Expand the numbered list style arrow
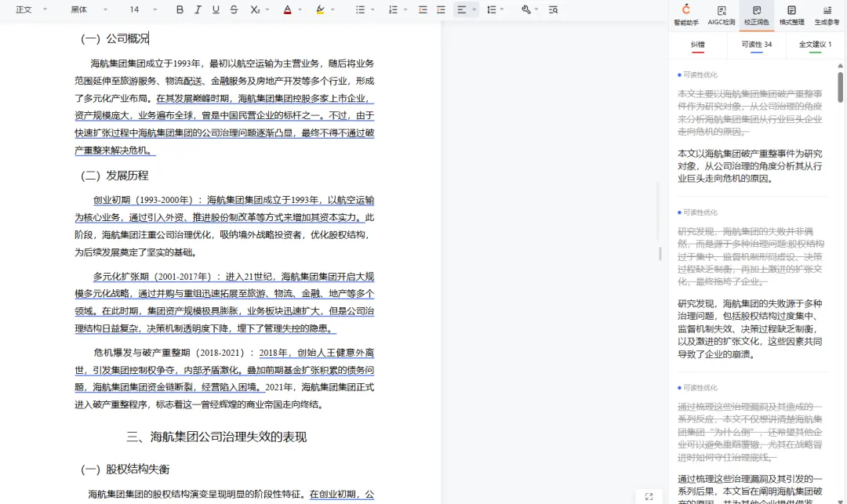This screenshot has height=504, width=847. 405,9
